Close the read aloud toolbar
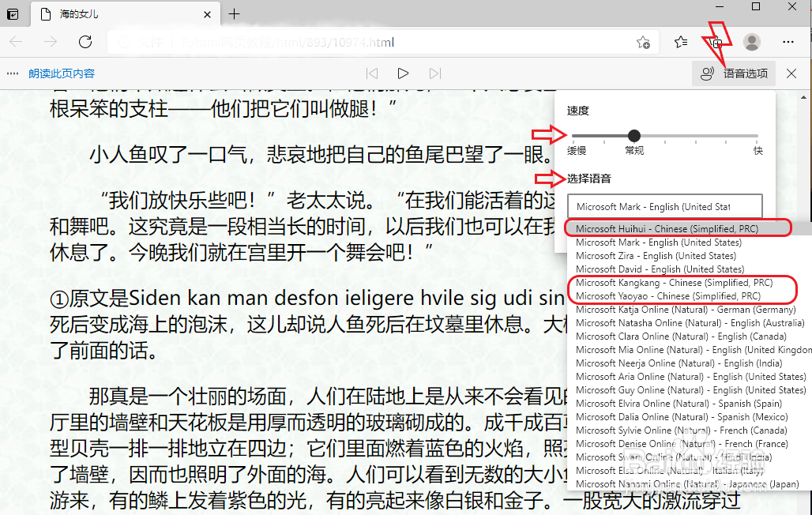Viewport: 812px width, 515px height. (791, 73)
